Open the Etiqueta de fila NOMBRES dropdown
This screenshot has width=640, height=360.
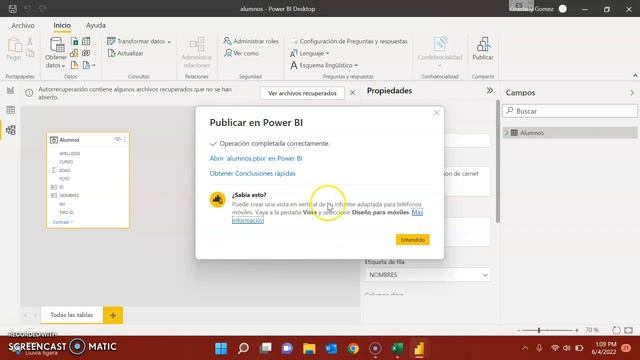[428, 275]
